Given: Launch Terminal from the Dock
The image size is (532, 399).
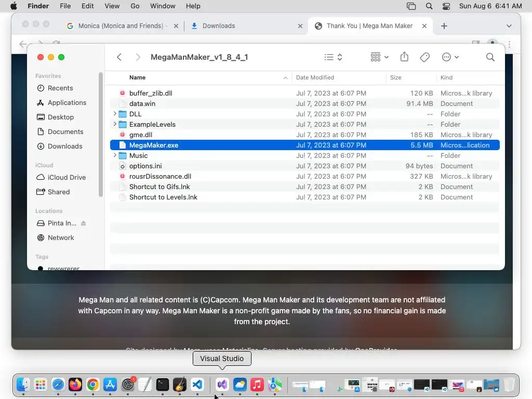Looking at the screenshot, I should click(163, 384).
